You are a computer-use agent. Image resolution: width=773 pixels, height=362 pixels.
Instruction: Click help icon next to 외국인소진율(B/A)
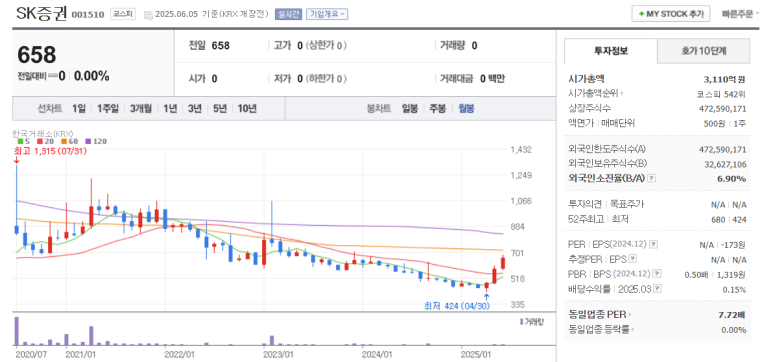(x=651, y=178)
